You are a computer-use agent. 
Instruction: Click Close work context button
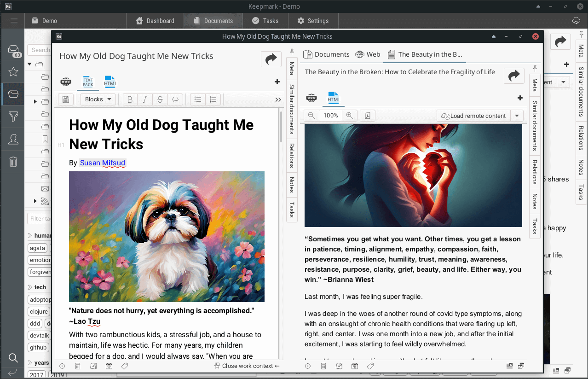(x=247, y=366)
